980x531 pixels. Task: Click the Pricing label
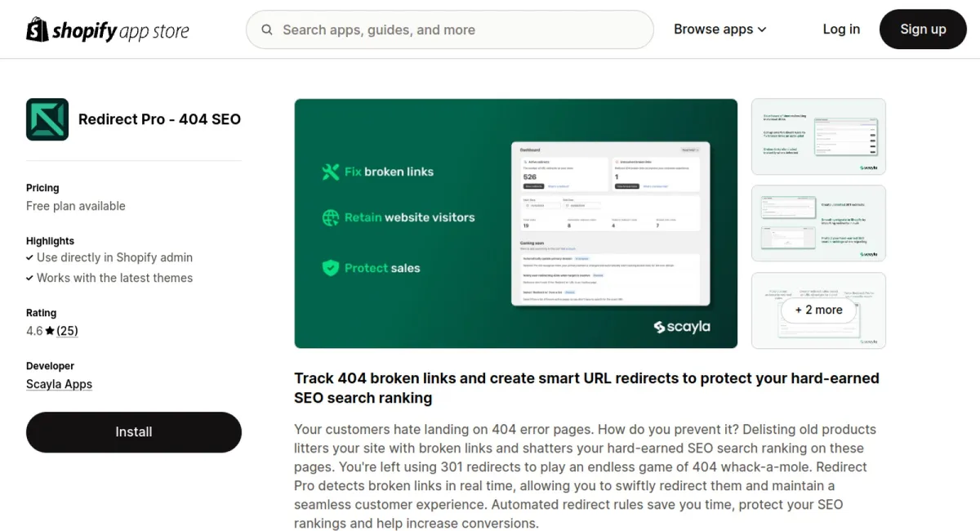(42, 188)
